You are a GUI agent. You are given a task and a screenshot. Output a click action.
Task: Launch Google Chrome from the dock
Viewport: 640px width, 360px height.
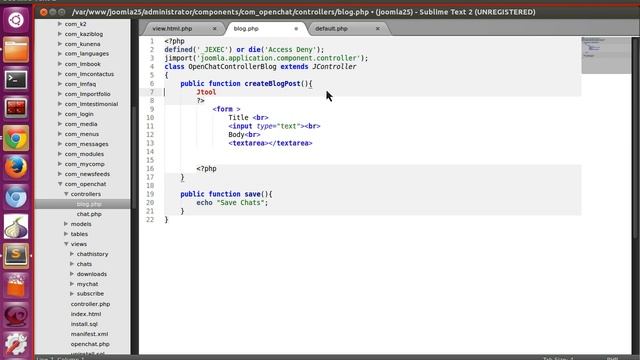coord(16,138)
